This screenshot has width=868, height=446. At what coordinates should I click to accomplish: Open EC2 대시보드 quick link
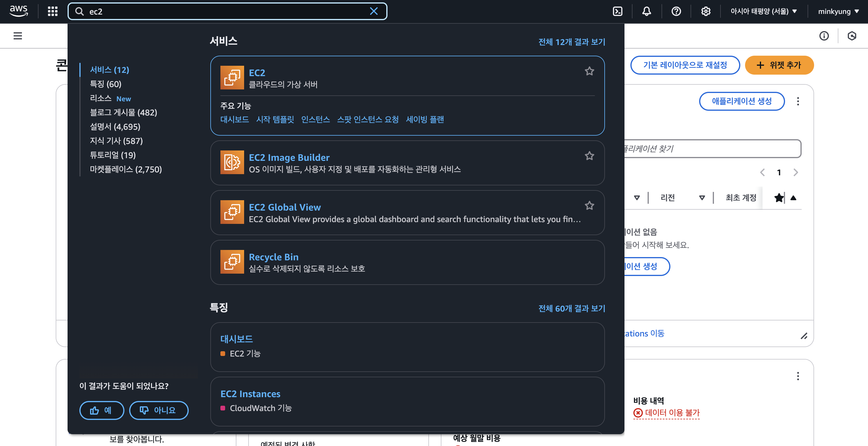tap(235, 119)
